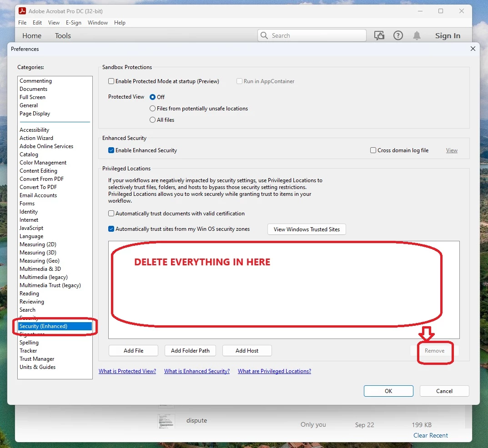
Task: Check Automatically trust documents with valid certification
Action: pyautogui.click(x=111, y=213)
